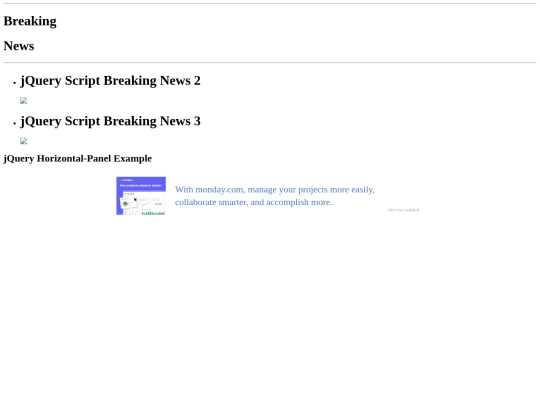Image resolution: width=540 pixels, height=405 pixels.
Task: Click the Ads via Carbon label
Action: pos(403,210)
